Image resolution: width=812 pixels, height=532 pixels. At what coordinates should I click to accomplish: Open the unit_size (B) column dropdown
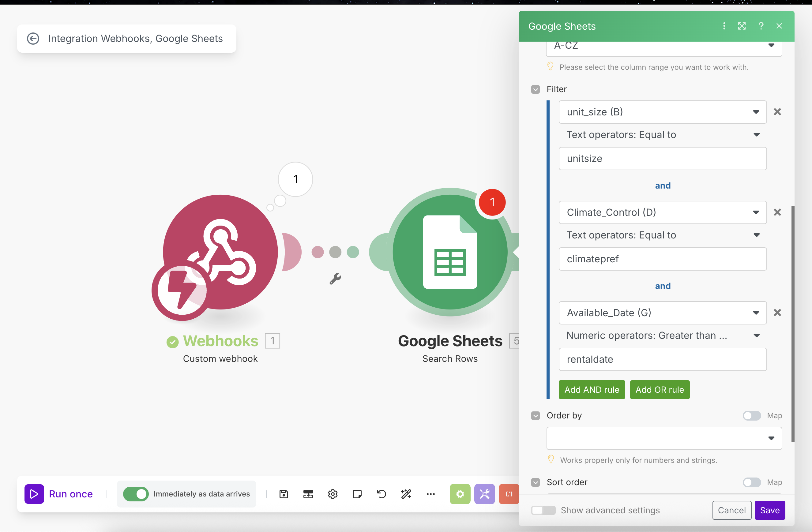pos(662,112)
